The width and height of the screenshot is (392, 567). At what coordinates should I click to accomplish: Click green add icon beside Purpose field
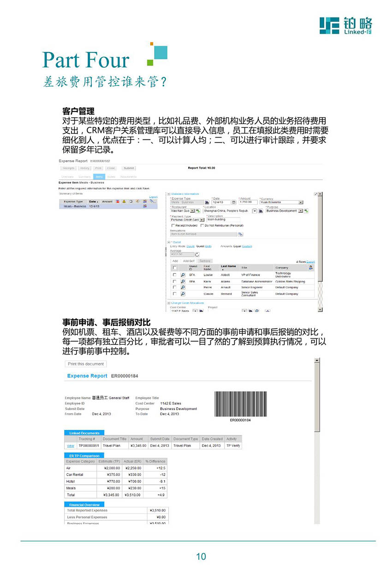click(x=307, y=211)
